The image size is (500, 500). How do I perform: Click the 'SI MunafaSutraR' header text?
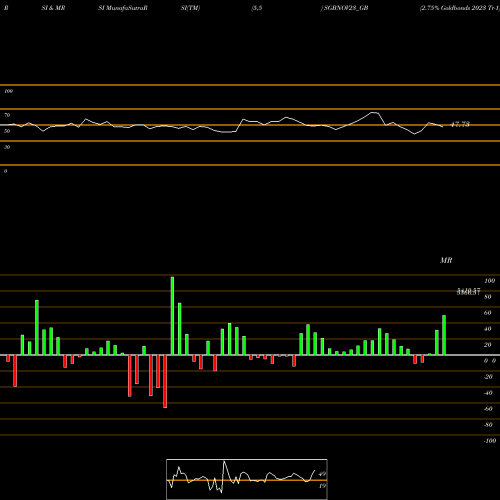(123, 8)
